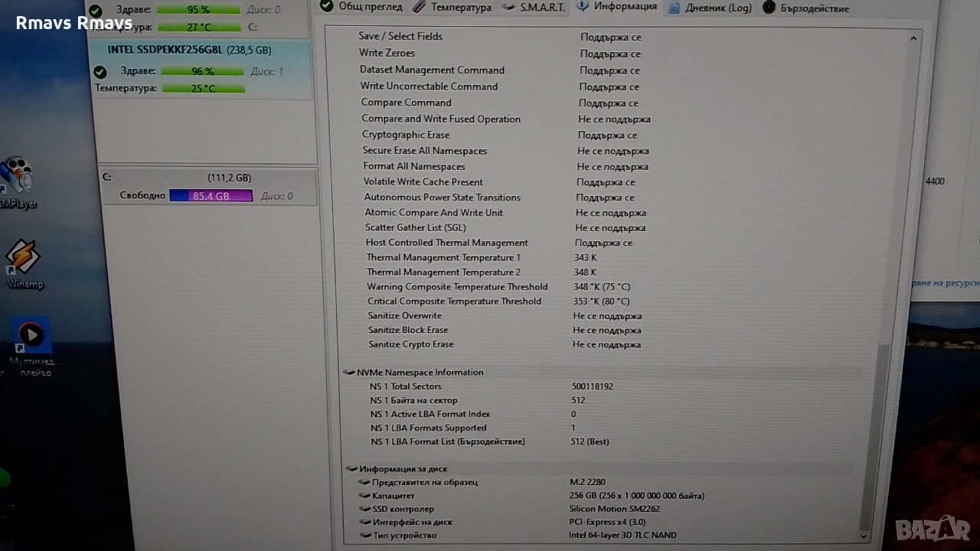
Task: Click the scrollbar up arrow of the info list
Action: click(x=913, y=37)
